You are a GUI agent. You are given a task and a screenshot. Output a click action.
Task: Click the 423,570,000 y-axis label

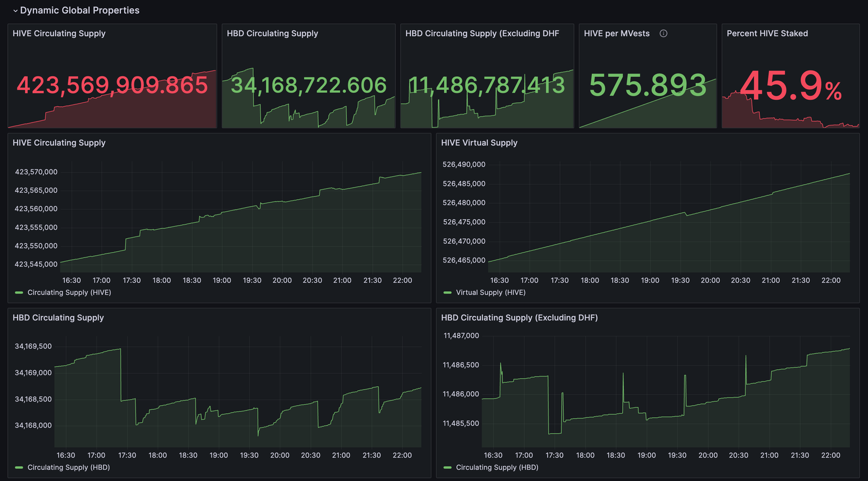pyautogui.click(x=36, y=172)
